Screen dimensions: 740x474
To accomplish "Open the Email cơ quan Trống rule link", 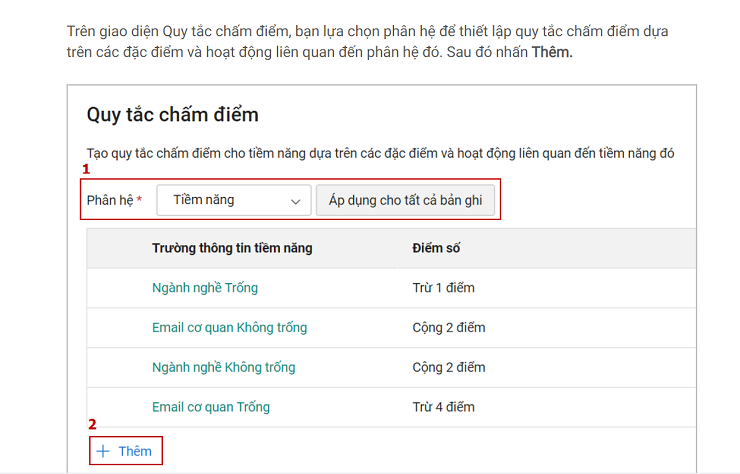I will click(211, 406).
